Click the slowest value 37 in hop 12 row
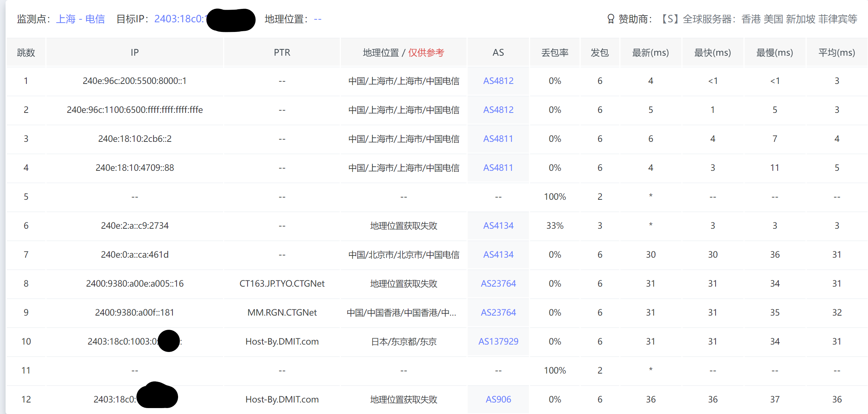 (775, 400)
